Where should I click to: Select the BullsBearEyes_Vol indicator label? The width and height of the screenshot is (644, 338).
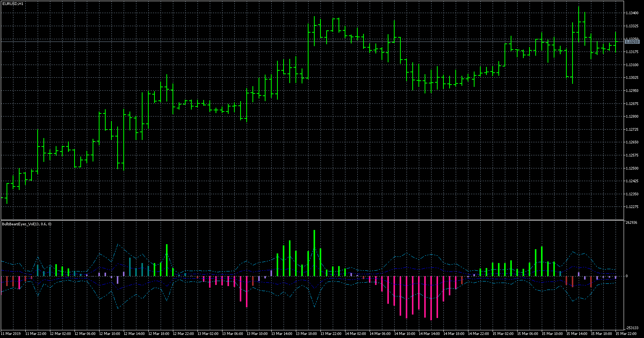(27, 224)
